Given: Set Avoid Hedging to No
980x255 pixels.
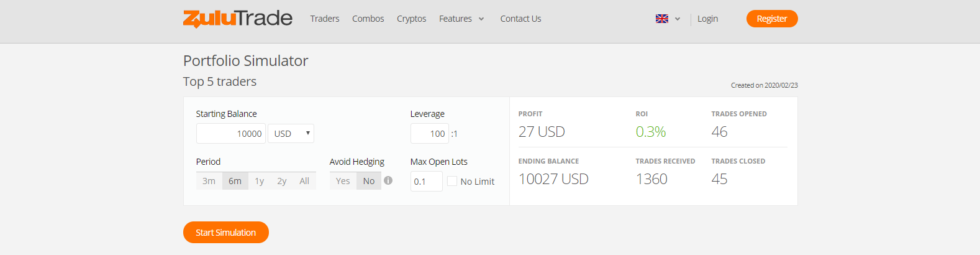Looking at the screenshot, I should [x=369, y=181].
